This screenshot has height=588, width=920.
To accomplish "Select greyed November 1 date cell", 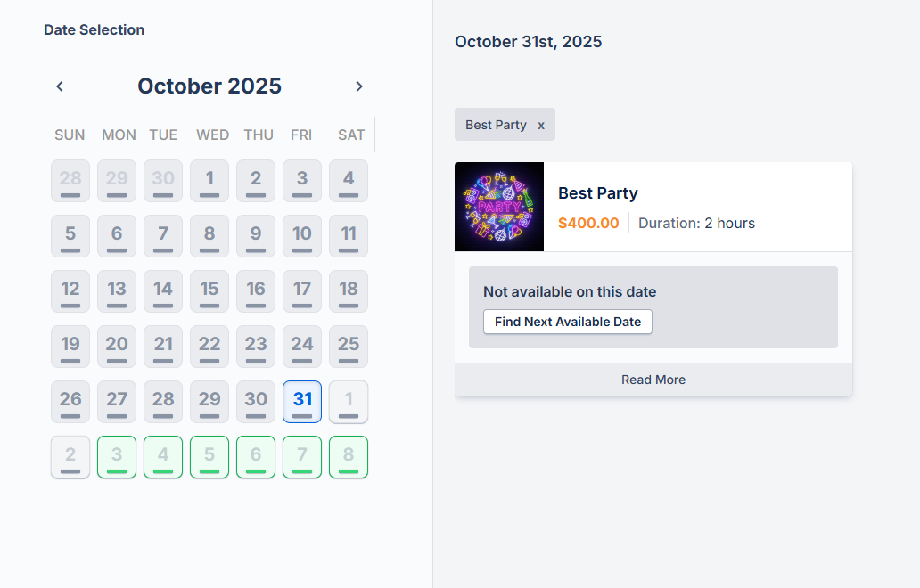I will tap(349, 402).
